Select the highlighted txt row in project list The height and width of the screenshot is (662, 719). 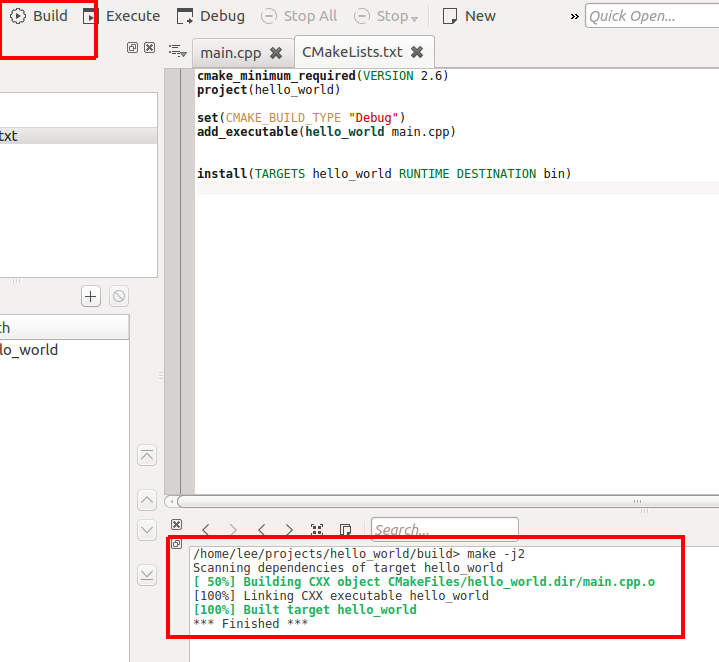coord(78,136)
